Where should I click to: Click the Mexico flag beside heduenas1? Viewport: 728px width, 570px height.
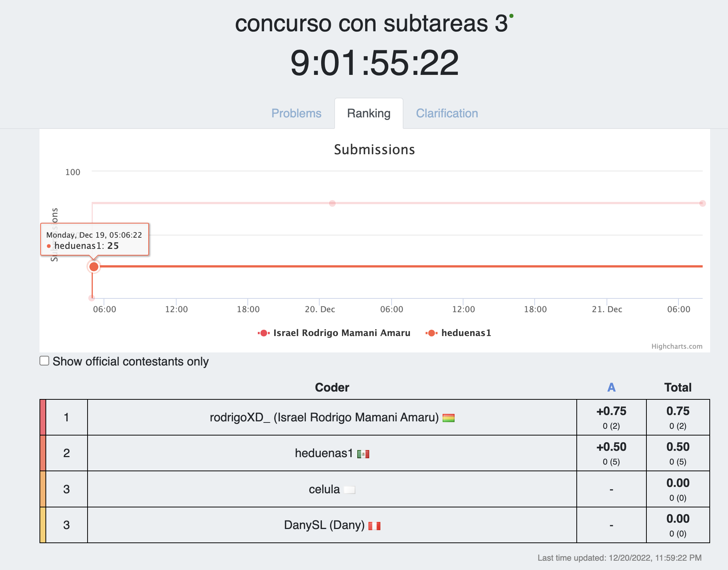pos(363,453)
